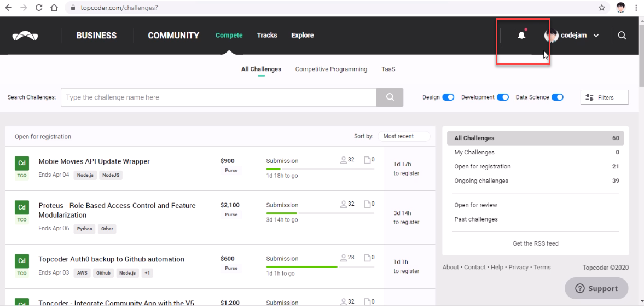This screenshot has height=308, width=644.
Task: Click the header search magnifier icon
Action: point(622,36)
